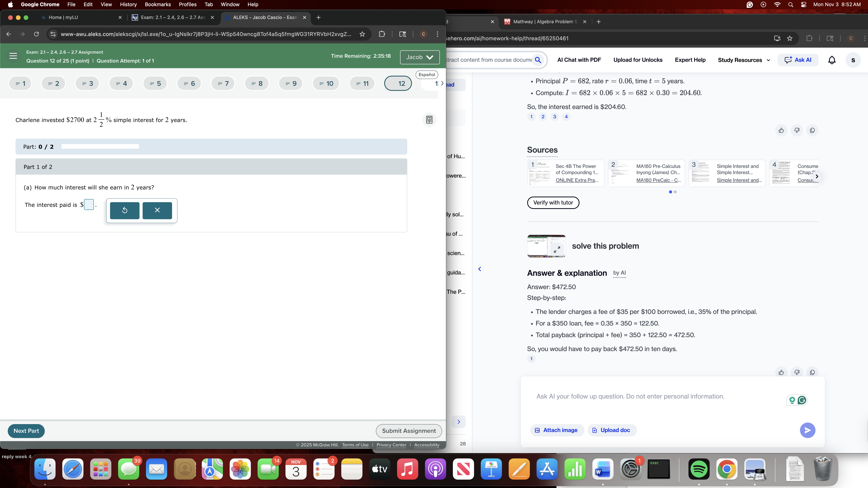Click the second pagination dot under Sources

pos(675,192)
